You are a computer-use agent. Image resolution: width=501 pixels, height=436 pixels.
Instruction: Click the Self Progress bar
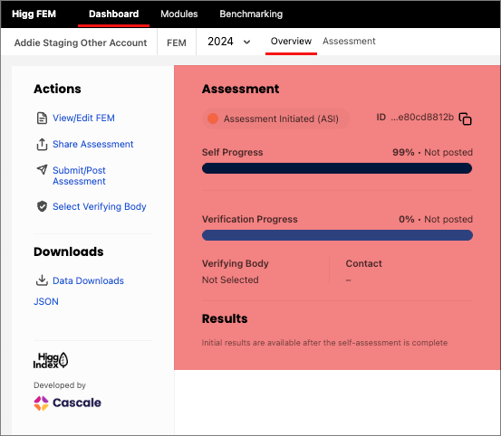pos(337,168)
